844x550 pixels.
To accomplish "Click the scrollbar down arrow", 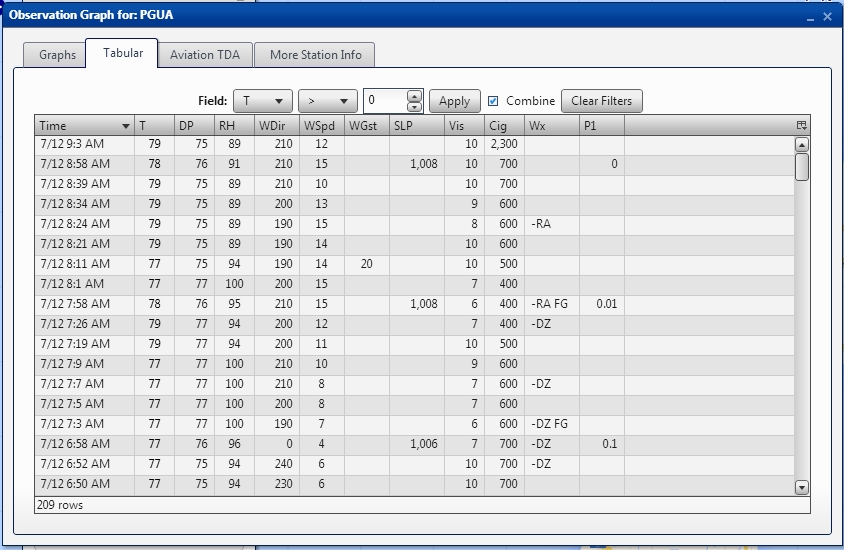I will pyautogui.click(x=801, y=487).
